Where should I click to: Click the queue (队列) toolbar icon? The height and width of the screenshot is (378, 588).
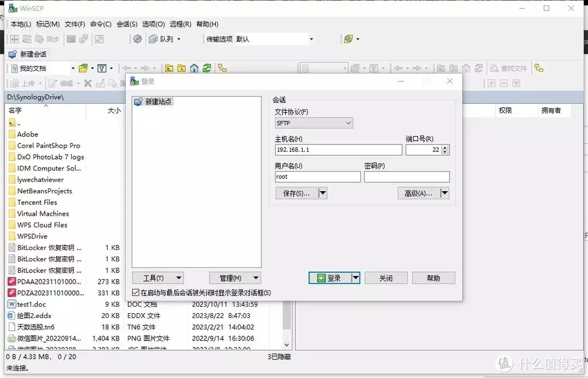point(153,39)
